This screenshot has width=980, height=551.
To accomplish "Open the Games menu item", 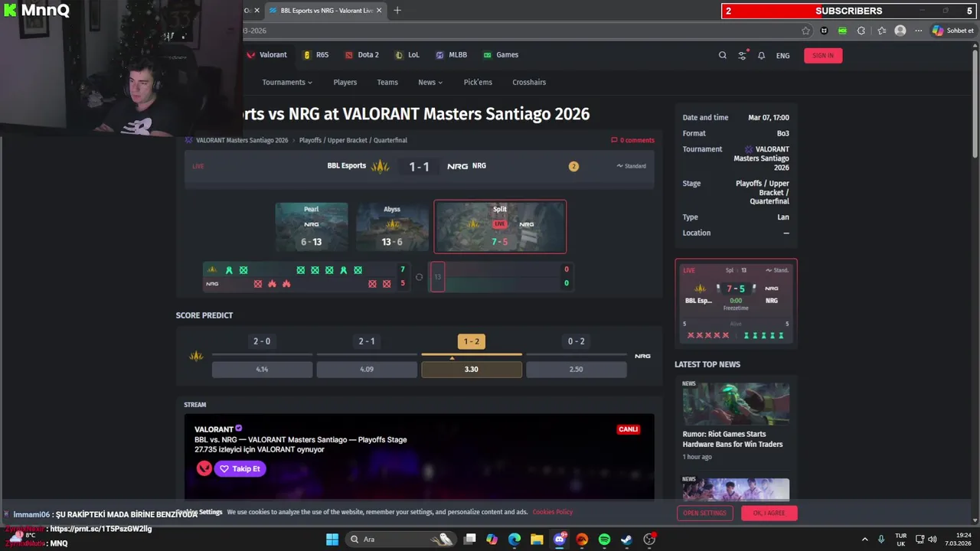I will pos(500,55).
